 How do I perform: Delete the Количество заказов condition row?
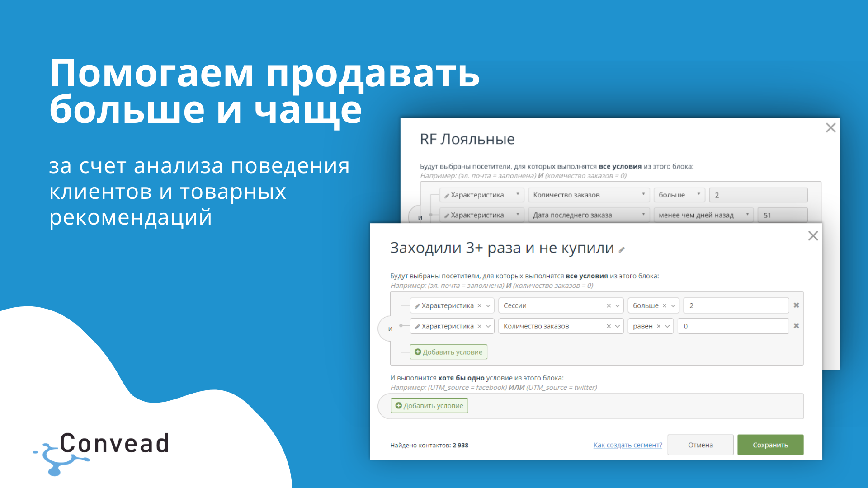click(x=796, y=326)
